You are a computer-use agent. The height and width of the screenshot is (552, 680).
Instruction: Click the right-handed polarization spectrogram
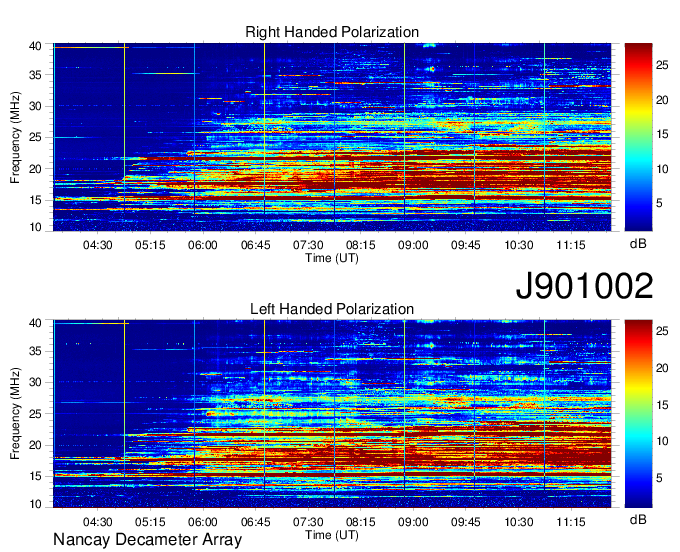pyautogui.click(x=332, y=137)
